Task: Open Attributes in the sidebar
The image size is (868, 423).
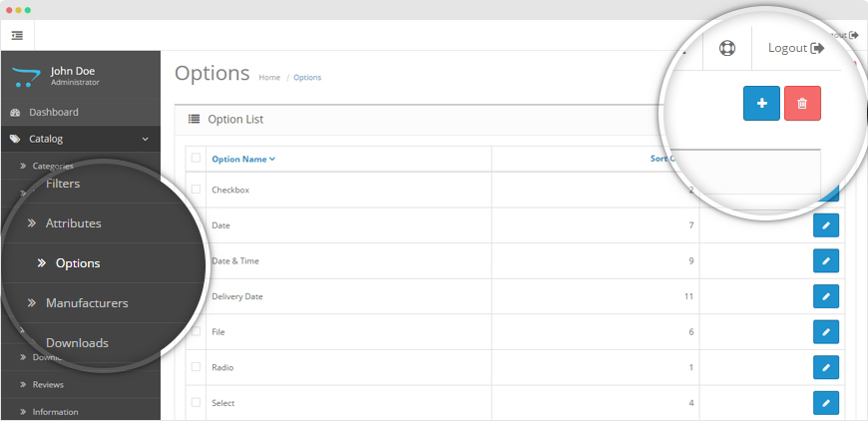Action: click(73, 223)
